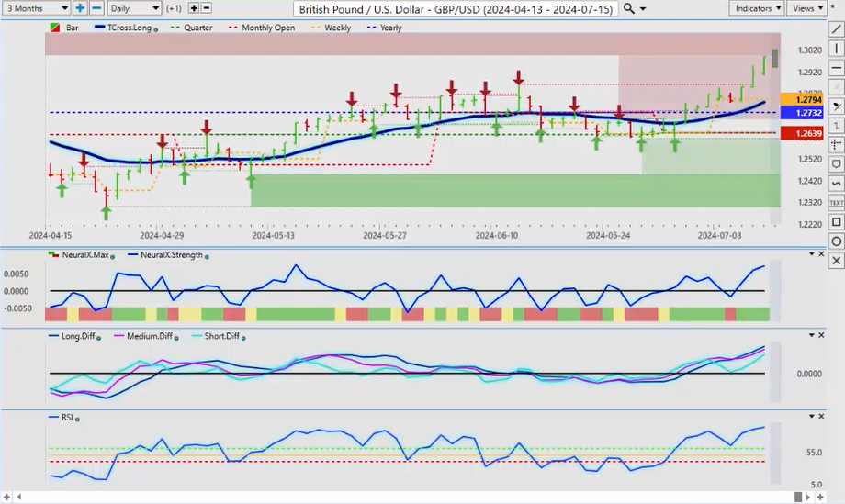The width and height of the screenshot is (845, 504).
Task: Click the scroll right arrow at bottom
Action: coord(810,497)
